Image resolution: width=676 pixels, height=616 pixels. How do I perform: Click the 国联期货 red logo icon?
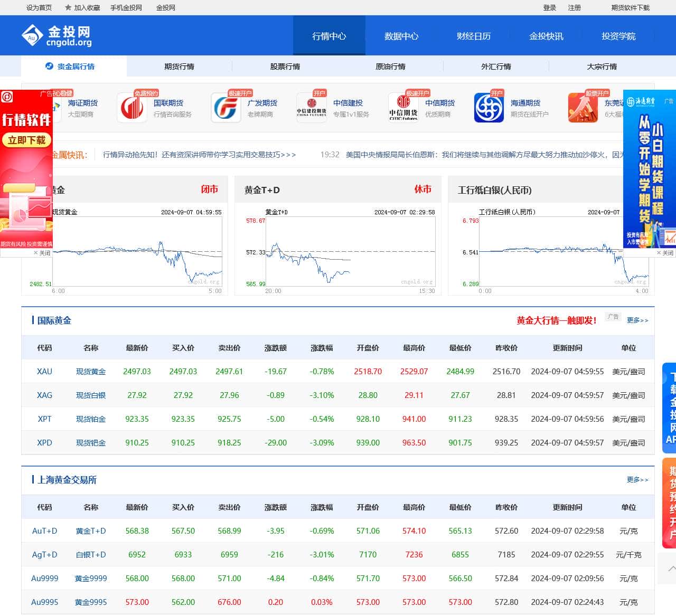[132, 107]
